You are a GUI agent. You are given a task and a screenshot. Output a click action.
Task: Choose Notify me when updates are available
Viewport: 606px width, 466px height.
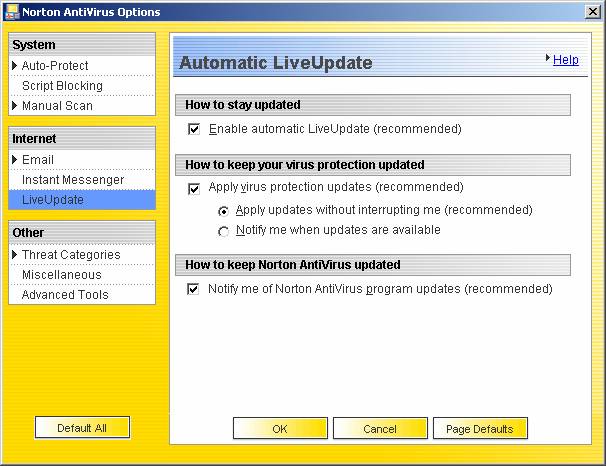[223, 231]
